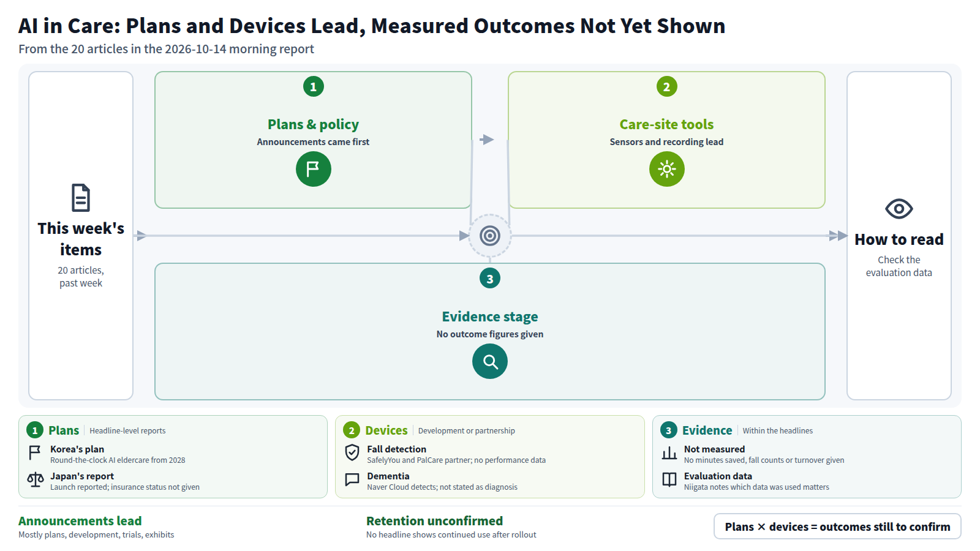Screen dimensions: 980x551
Task: Click the bar chart icon beside Not measured
Action: 669,453
